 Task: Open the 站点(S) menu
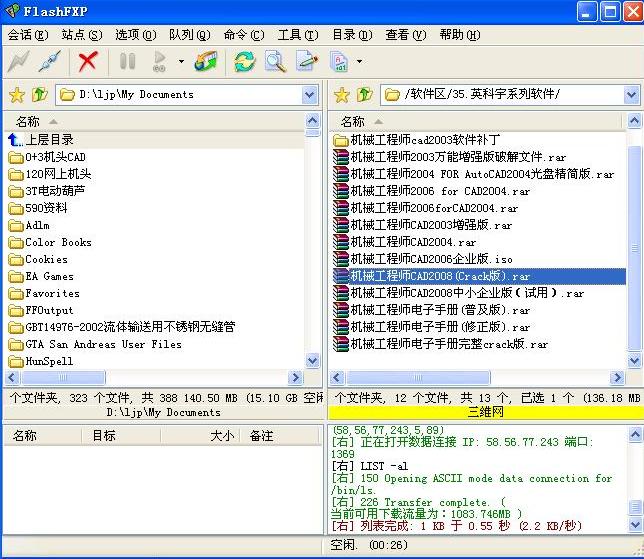click(x=82, y=35)
